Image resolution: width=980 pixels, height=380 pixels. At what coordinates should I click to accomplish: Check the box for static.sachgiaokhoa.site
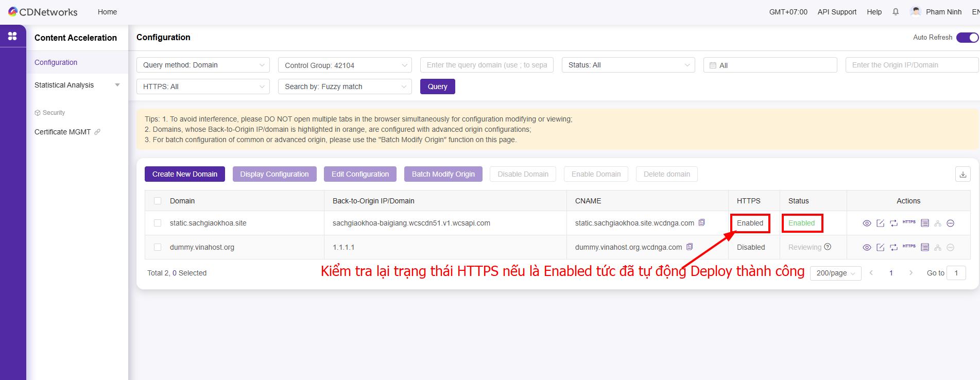(158, 223)
